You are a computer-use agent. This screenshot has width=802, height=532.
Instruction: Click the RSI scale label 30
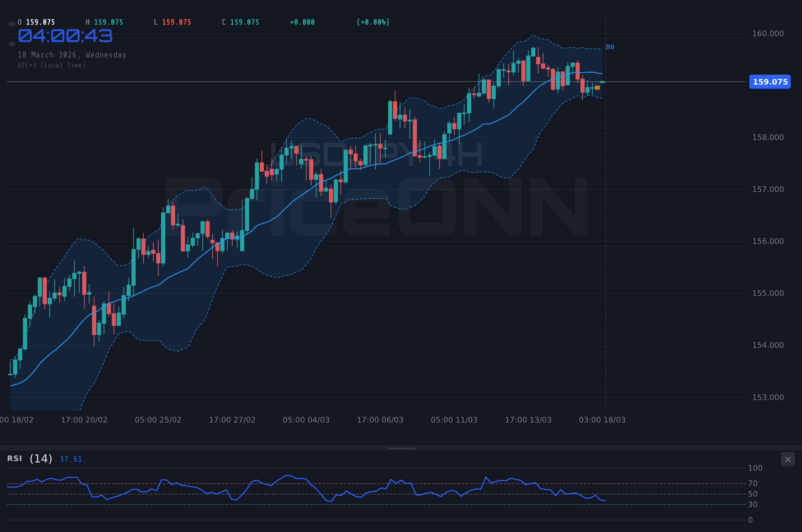(x=753, y=505)
